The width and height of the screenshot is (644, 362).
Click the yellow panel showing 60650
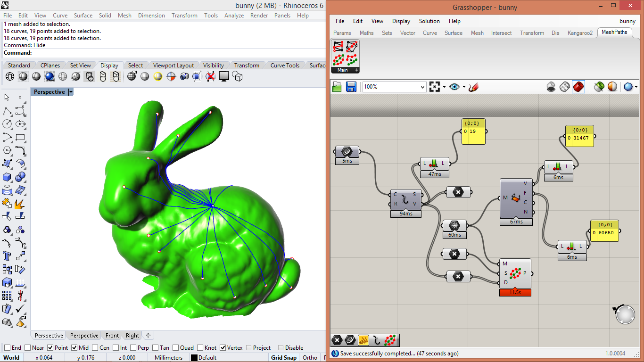click(604, 231)
